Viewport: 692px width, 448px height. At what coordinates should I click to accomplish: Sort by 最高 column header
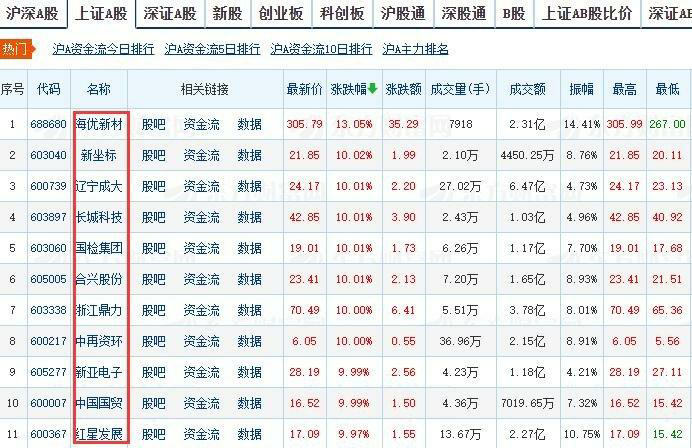coord(624,89)
